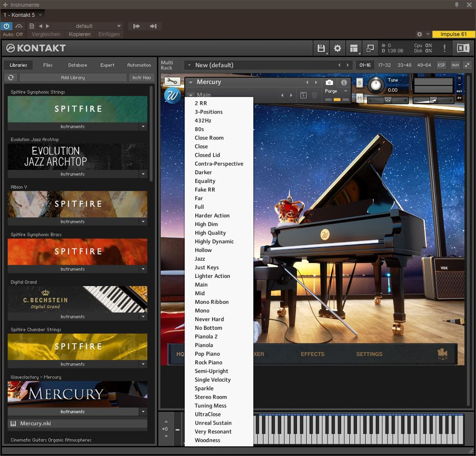Image resolution: width=476 pixels, height=456 pixels.
Task: Switch to the Files tab
Action: click(x=48, y=65)
